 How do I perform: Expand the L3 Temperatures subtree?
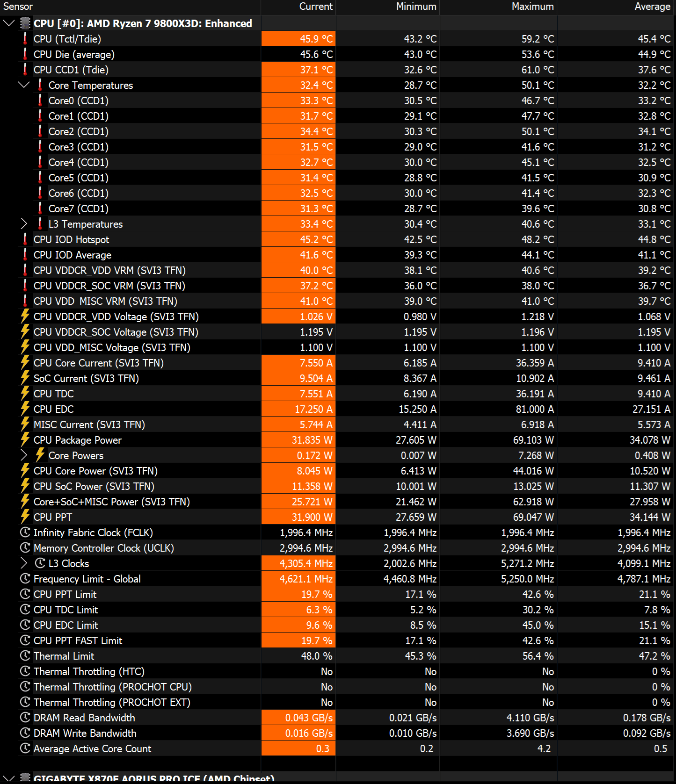pyautogui.click(x=24, y=224)
